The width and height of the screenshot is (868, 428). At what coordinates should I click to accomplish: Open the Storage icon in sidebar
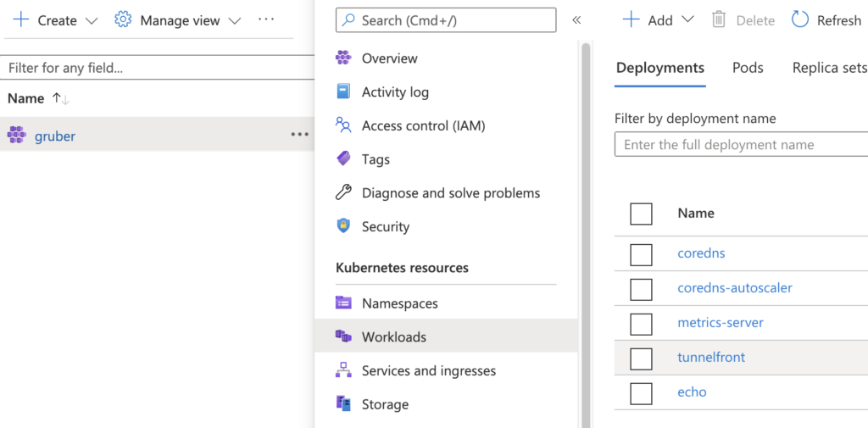[x=344, y=403]
